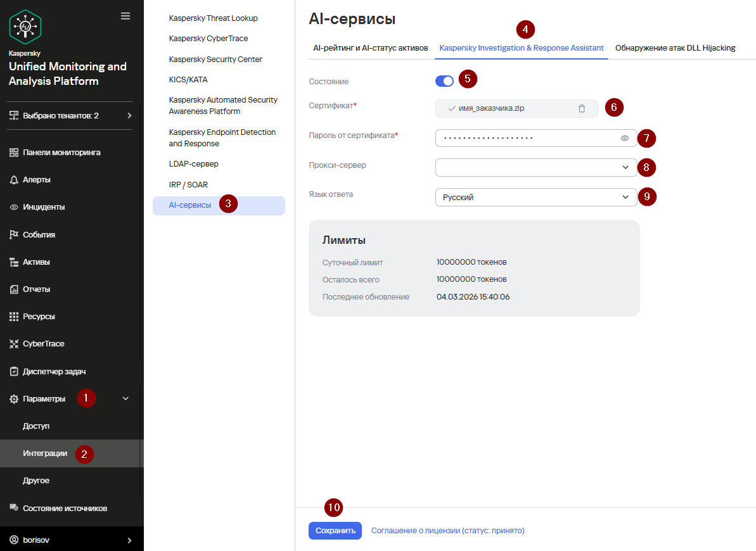Select IRP / SOAR integration
Viewport: 756px width, 551px height.
[188, 185]
